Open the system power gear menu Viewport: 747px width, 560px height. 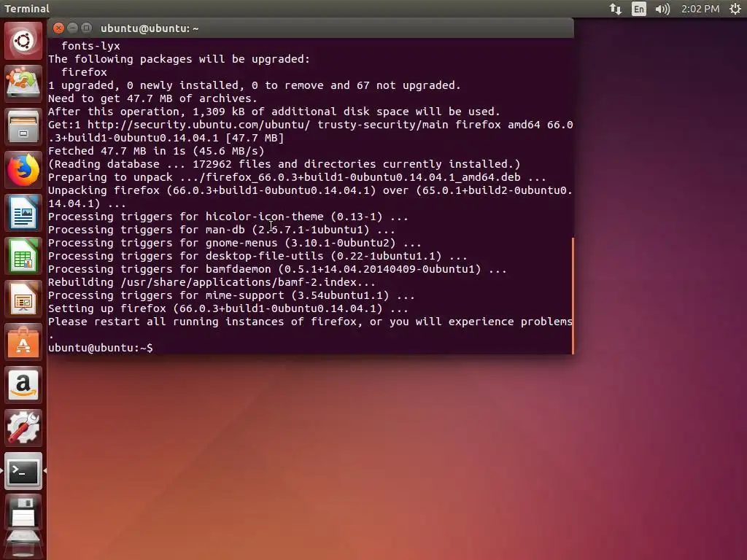coord(735,9)
